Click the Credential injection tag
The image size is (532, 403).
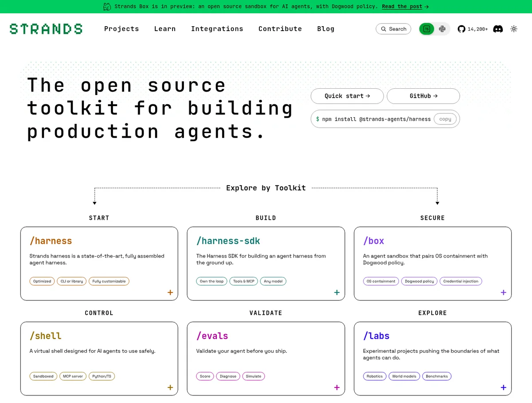[461, 281]
